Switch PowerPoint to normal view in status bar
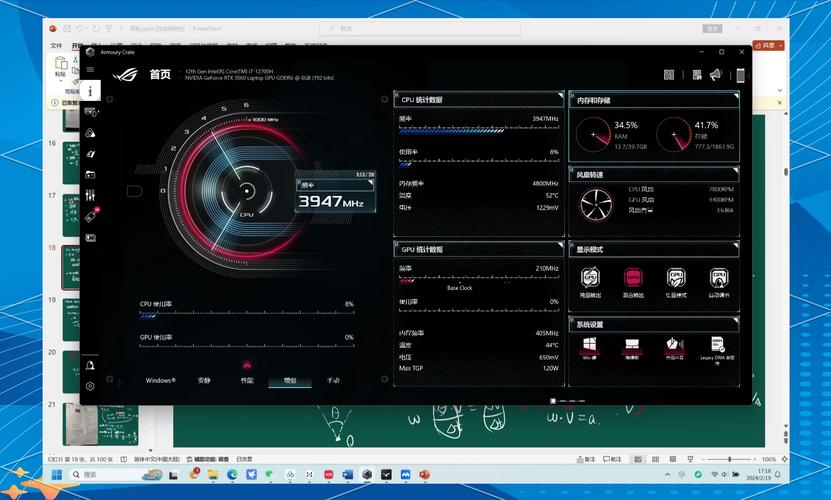Viewport: 831px width, 500px height. point(638,459)
